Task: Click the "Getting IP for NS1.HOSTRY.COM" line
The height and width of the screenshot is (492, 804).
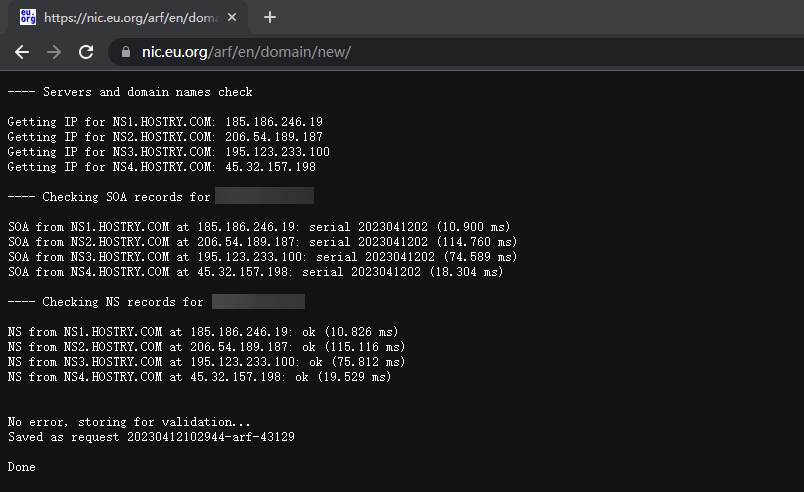Action: pyautogui.click(x=110, y=122)
